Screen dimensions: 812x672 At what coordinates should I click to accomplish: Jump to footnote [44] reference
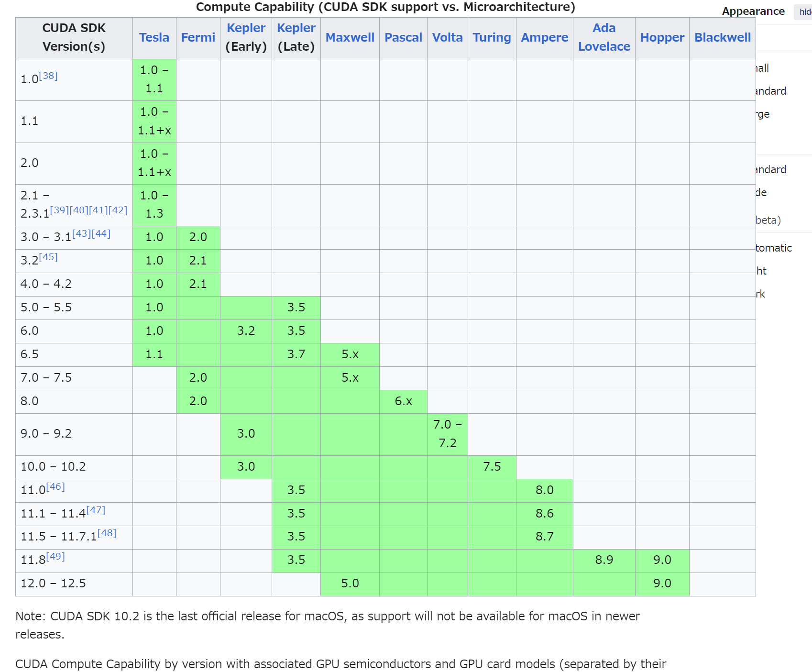pyautogui.click(x=101, y=233)
